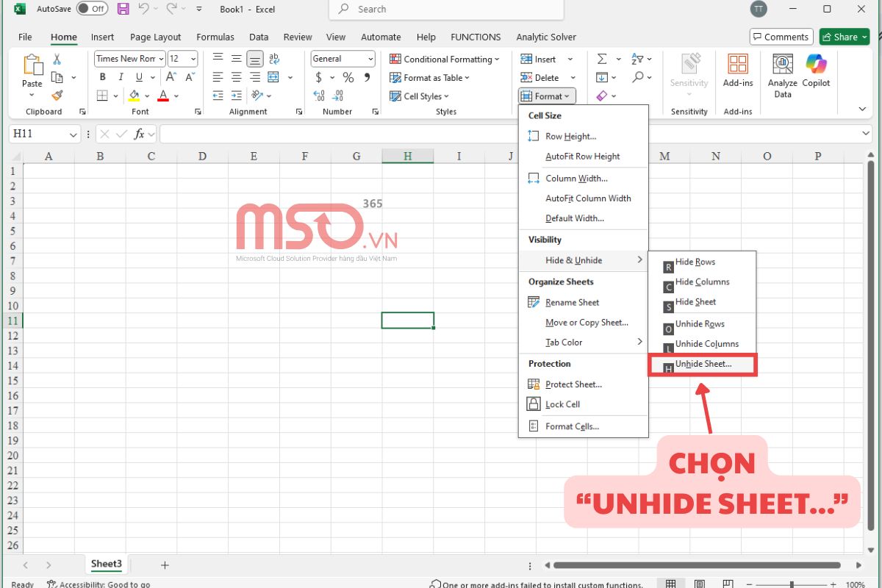Toggle Align Left button
The width and height of the screenshot is (882, 588).
[x=218, y=77]
